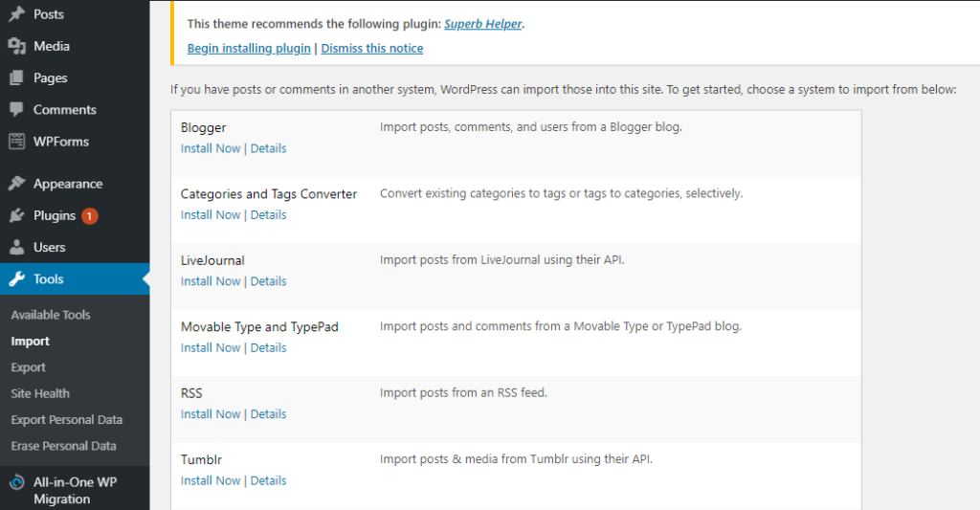Click the Categories and Tags Converter title
The image size is (980, 510).
click(x=269, y=193)
